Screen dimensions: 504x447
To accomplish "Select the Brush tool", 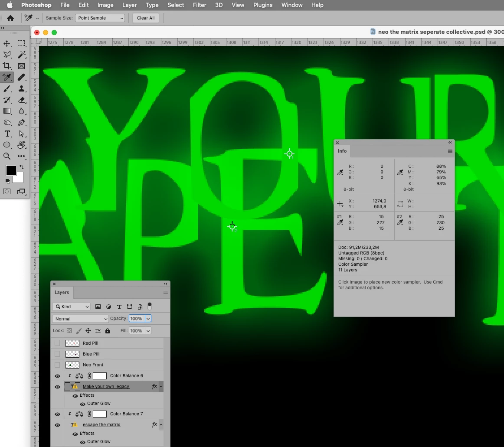I will click(7, 89).
